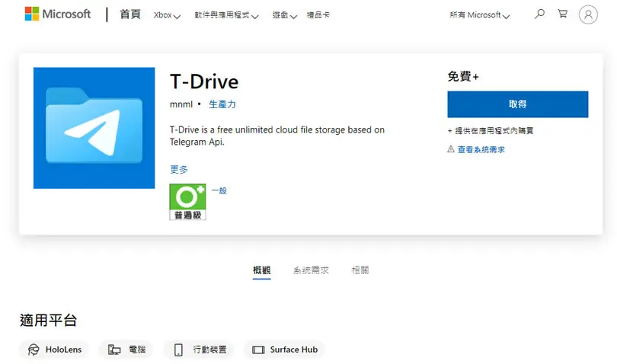The width and height of the screenshot is (617, 364).
Task: Select the 電腦 PC platform chip
Action: pyautogui.click(x=126, y=350)
